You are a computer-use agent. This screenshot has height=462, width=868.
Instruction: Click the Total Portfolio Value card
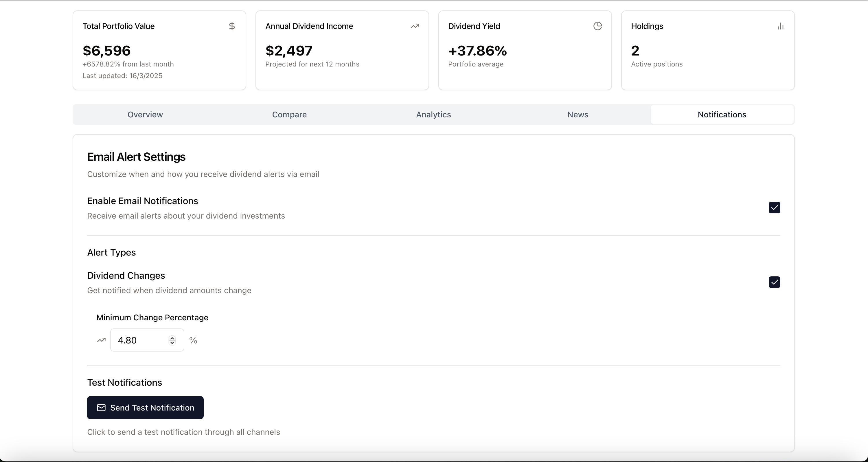click(159, 51)
